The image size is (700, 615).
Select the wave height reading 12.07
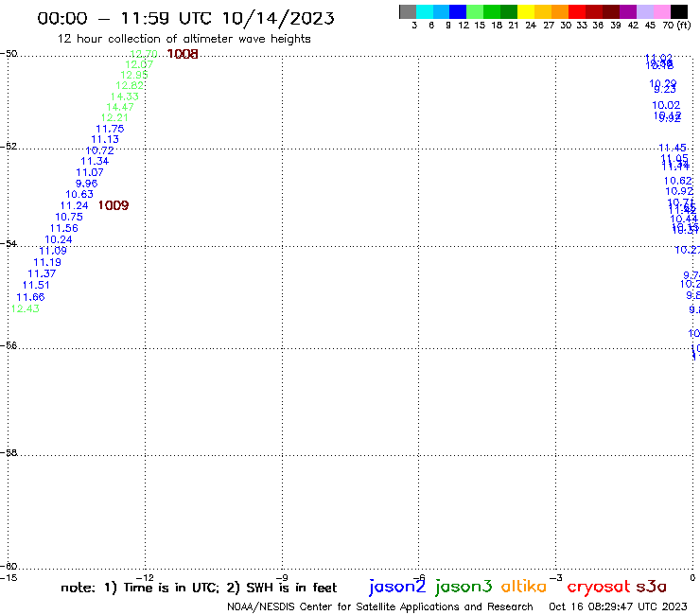(x=139, y=64)
